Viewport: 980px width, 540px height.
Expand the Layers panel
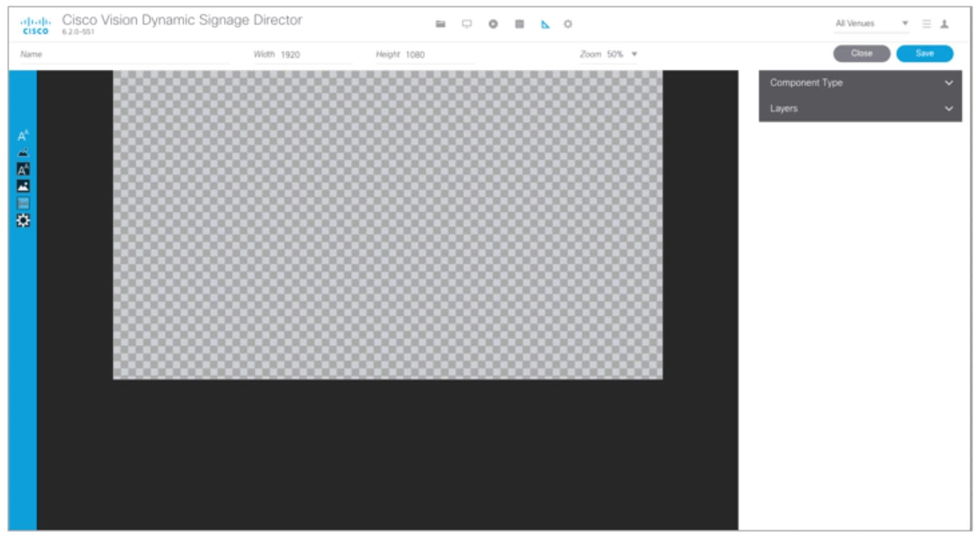coord(860,109)
